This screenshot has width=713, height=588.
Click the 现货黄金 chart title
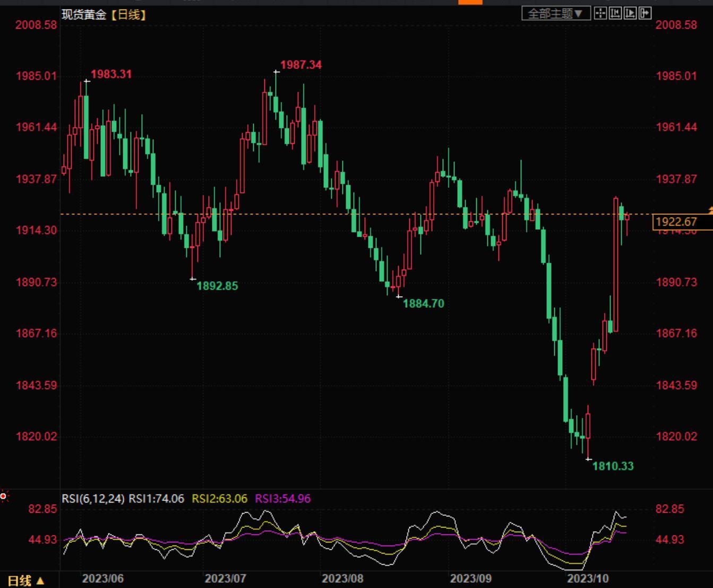click(84, 15)
